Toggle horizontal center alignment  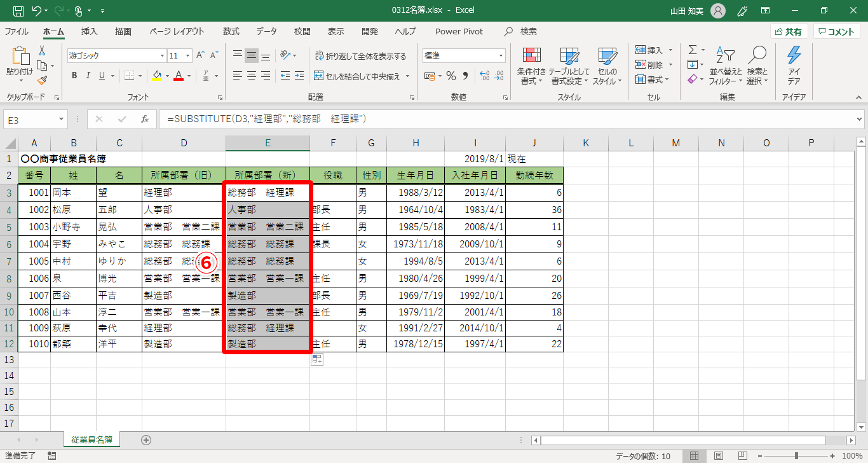pos(252,76)
